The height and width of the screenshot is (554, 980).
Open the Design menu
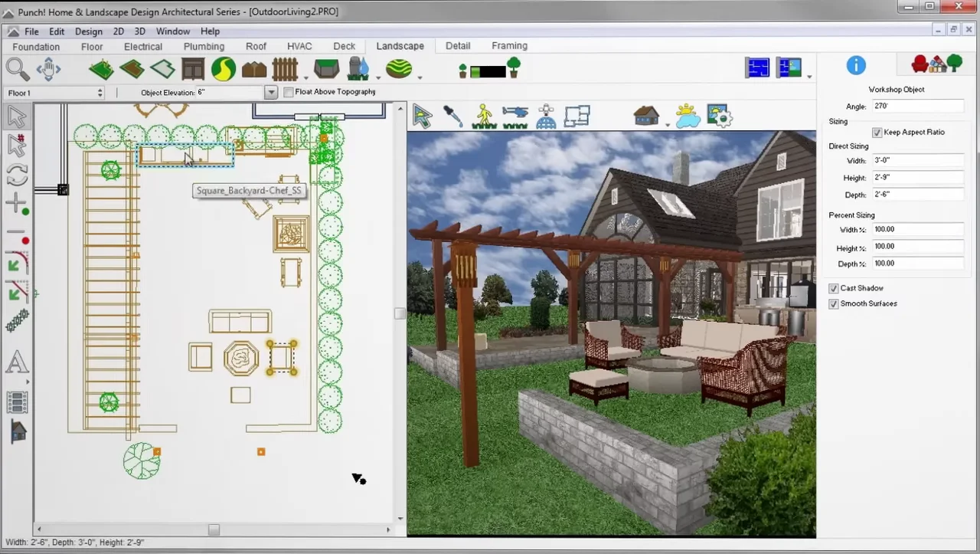pos(88,31)
